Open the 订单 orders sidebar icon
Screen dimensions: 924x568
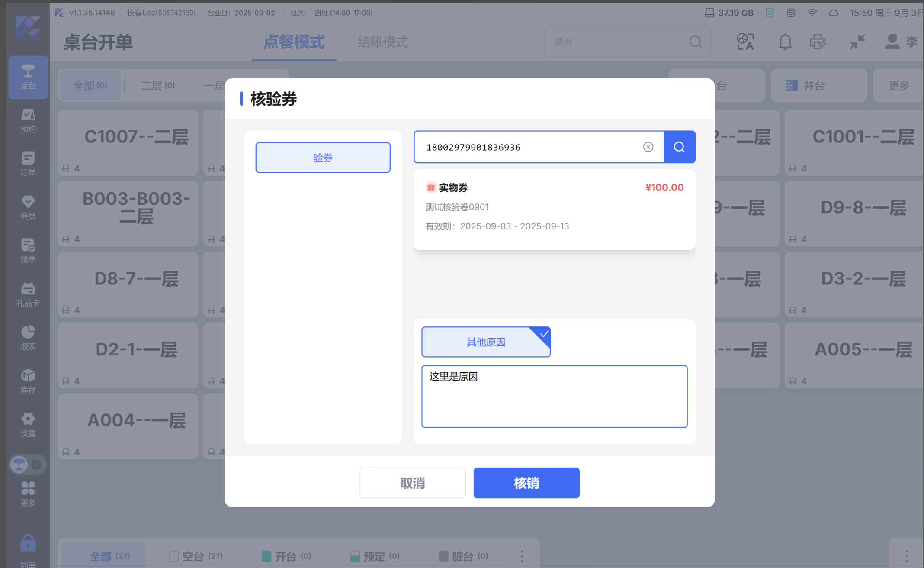click(x=28, y=164)
